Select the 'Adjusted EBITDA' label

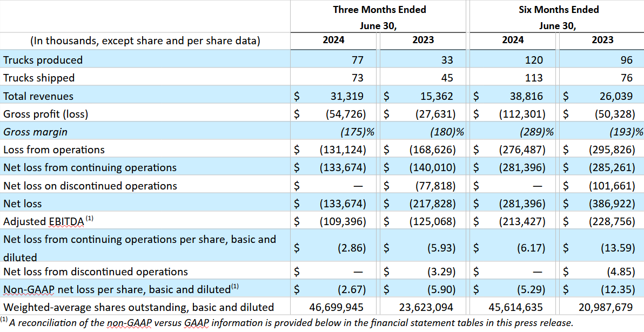click(x=44, y=222)
